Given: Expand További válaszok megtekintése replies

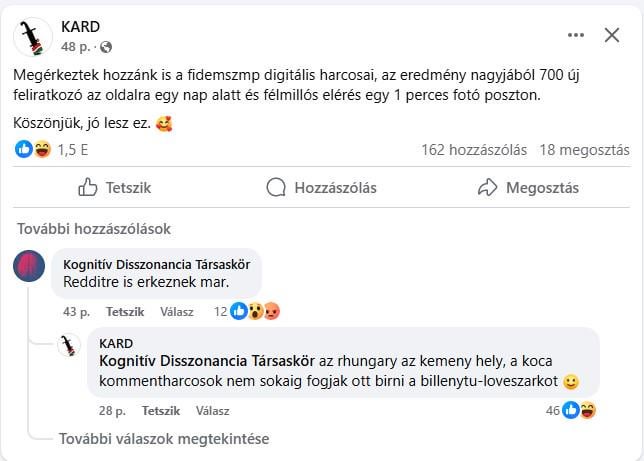Looking at the screenshot, I should tap(164, 439).
